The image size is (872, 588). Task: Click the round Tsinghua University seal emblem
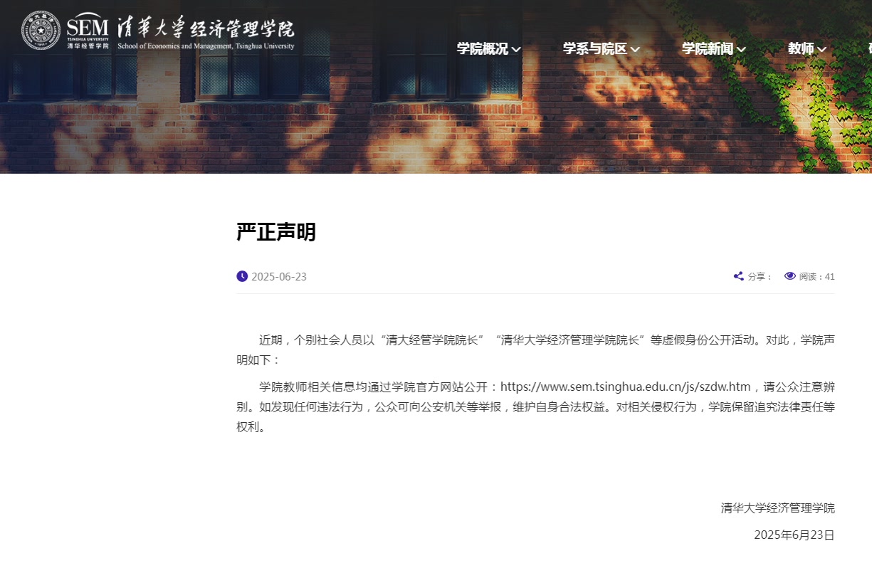[x=41, y=31]
